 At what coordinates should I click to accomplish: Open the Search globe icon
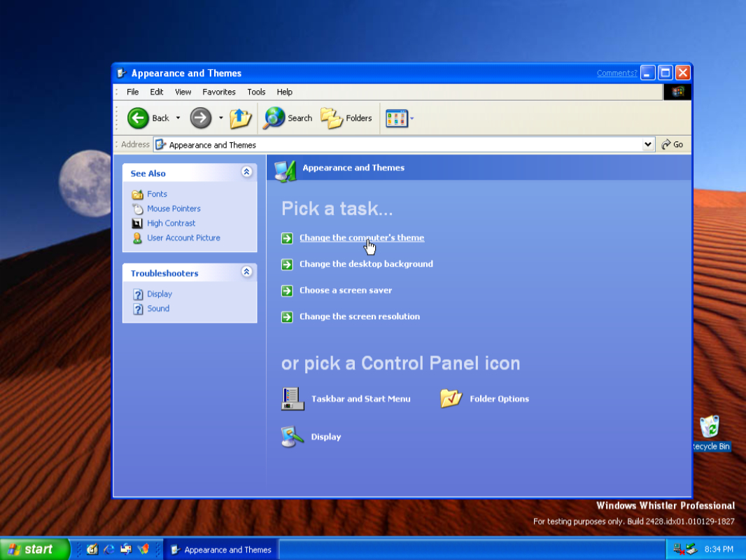click(x=274, y=118)
